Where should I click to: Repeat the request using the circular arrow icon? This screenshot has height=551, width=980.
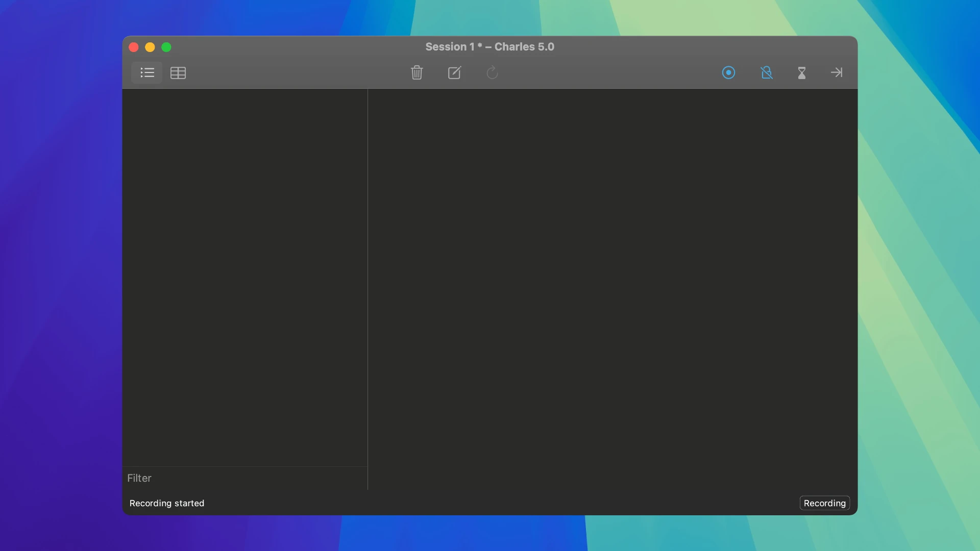coord(492,72)
